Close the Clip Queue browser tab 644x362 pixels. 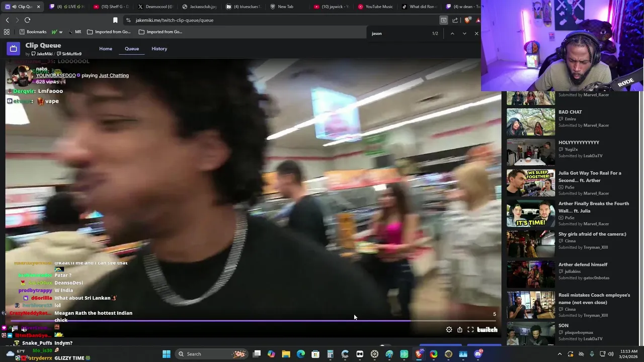click(x=38, y=7)
